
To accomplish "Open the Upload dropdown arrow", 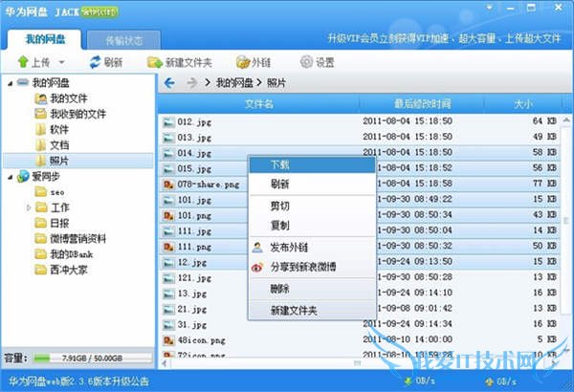I will coord(61,62).
